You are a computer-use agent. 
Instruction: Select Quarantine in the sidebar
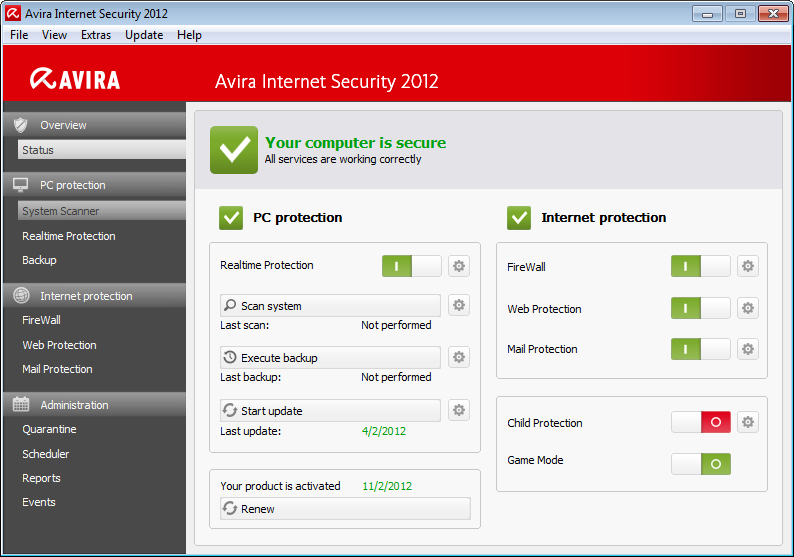click(x=50, y=429)
